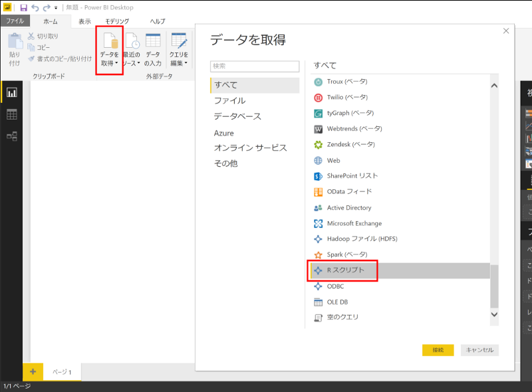The height and width of the screenshot is (392, 532).
Task: Add new page with plus button
Action: tap(33, 371)
